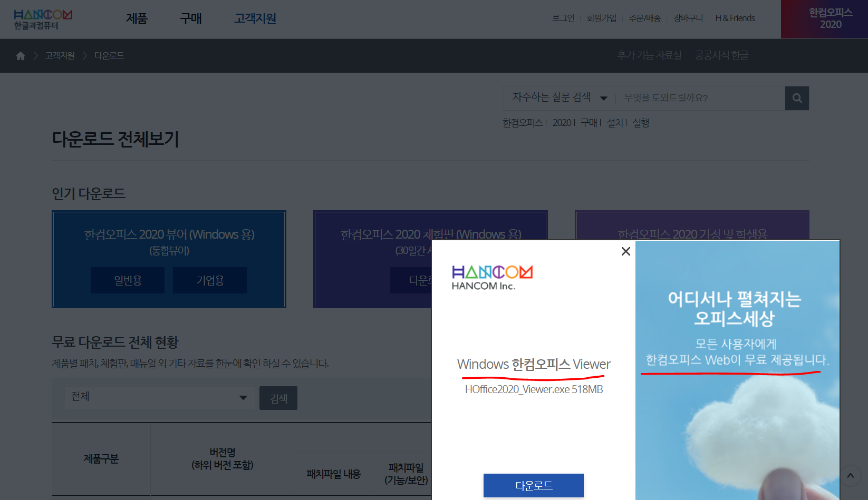Expand 자주하는 질문 검색 dropdown
Image resolution: width=868 pixels, height=500 pixels.
pos(560,98)
